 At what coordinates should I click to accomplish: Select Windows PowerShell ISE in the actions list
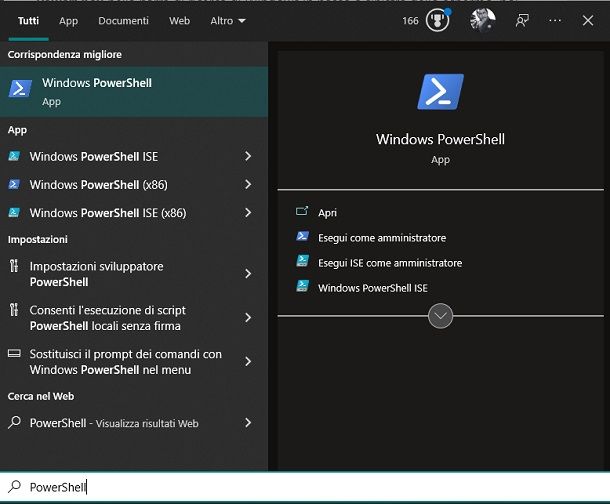coord(373,288)
